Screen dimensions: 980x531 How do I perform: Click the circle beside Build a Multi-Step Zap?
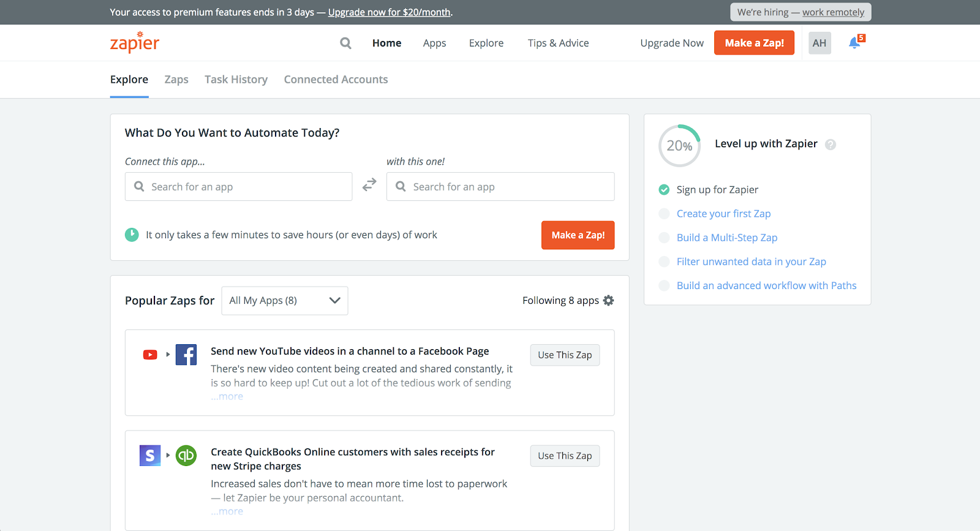tap(664, 238)
